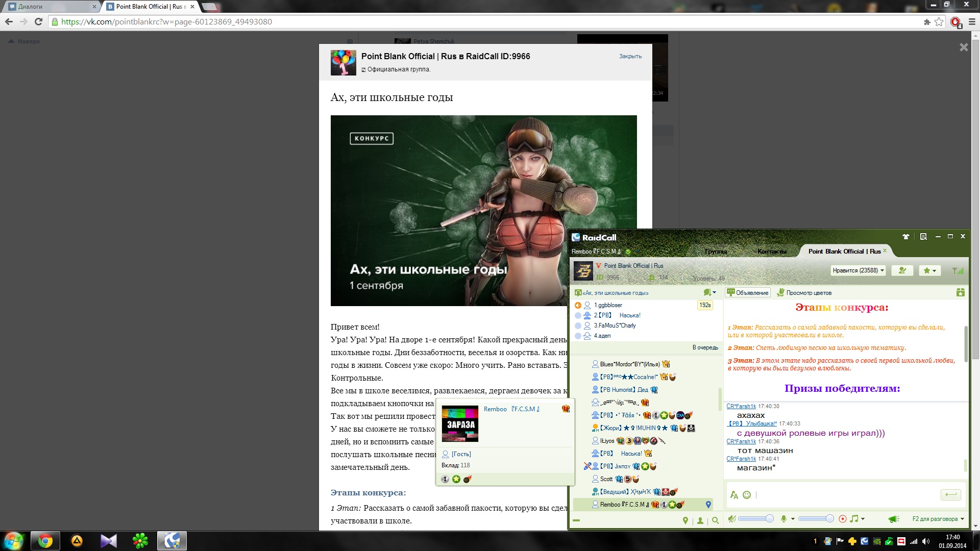980x551 pixels.
Task: Toggle speaker mute in RaidCall
Action: (732, 519)
